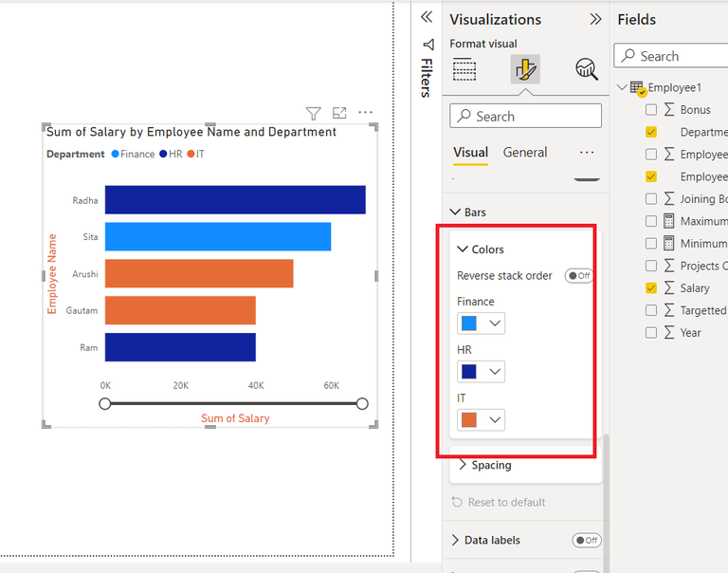Screen dimensions: 728x573
Task: Click calculator icon next to Maximum field
Action: coord(668,221)
